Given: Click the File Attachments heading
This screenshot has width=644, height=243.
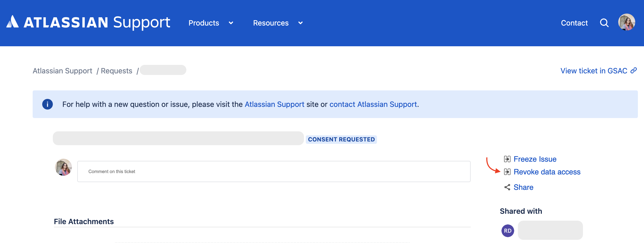Looking at the screenshot, I should pos(84,221).
